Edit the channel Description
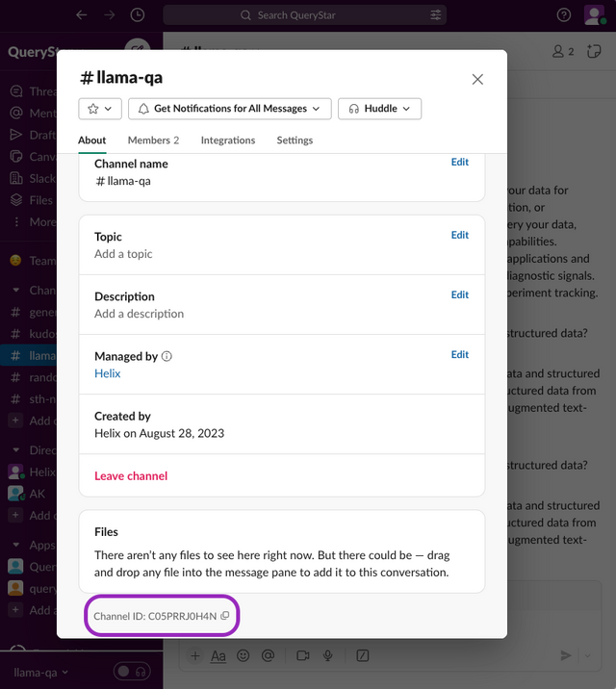Image resolution: width=616 pixels, height=689 pixels. 460,295
